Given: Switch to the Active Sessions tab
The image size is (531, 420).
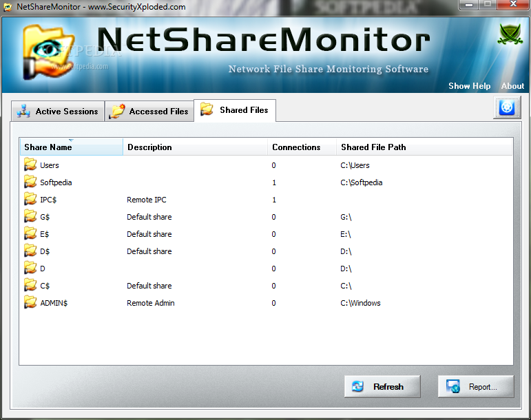Looking at the screenshot, I should pos(58,111).
